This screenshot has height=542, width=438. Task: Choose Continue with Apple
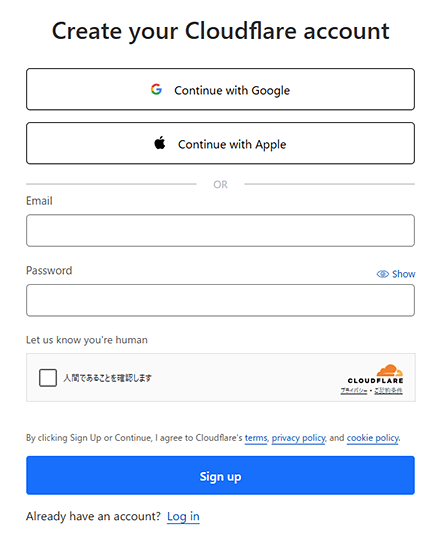tap(220, 143)
